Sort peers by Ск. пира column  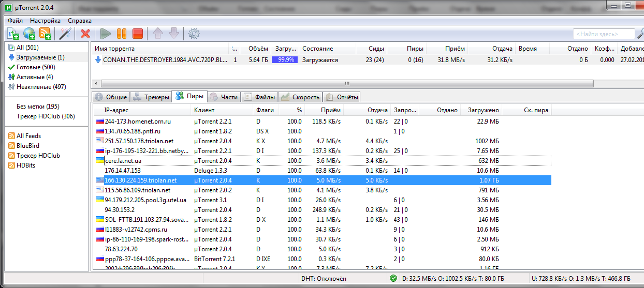coord(526,110)
